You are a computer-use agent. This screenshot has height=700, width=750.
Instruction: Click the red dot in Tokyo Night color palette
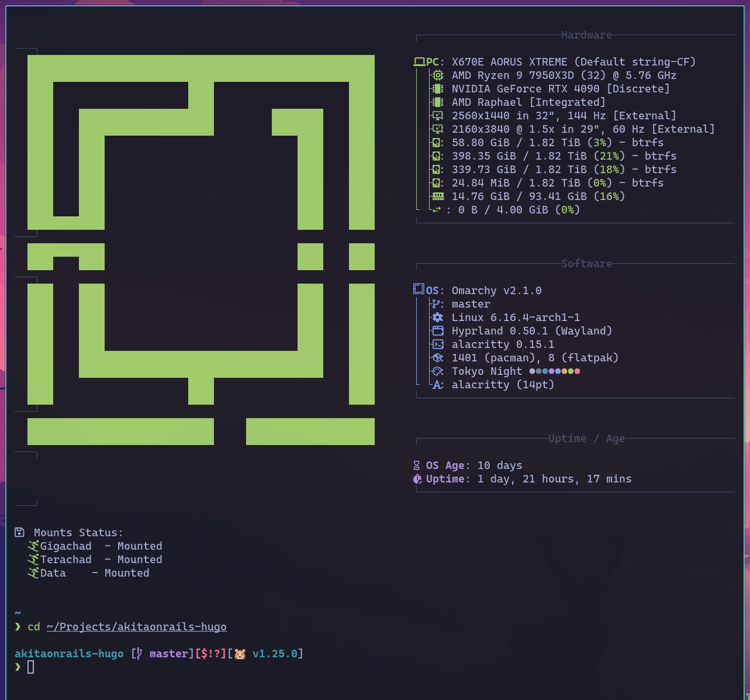coord(578,371)
